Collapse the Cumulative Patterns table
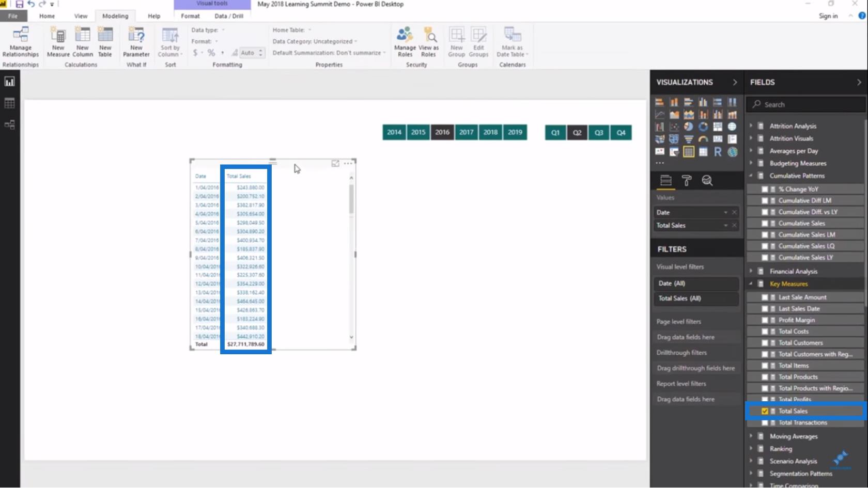 tap(751, 176)
